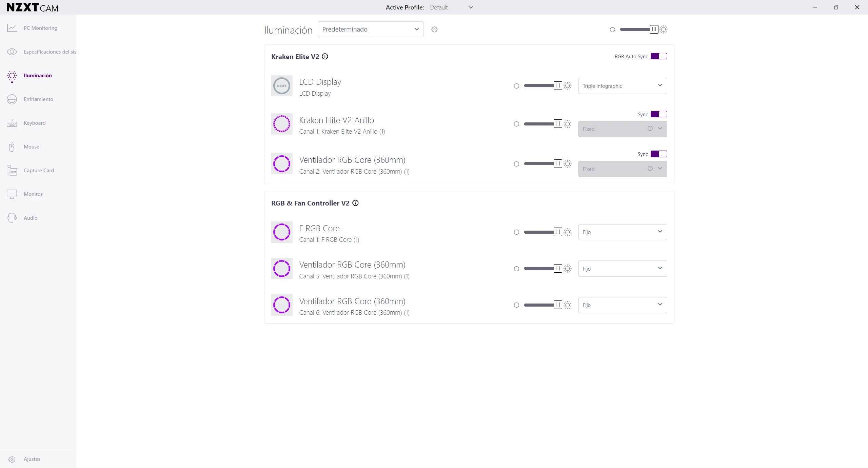Click the LCD Display NZXT thumbnail icon
The width and height of the screenshot is (868, 468).
pyautogui.click(x=282, y=86)
